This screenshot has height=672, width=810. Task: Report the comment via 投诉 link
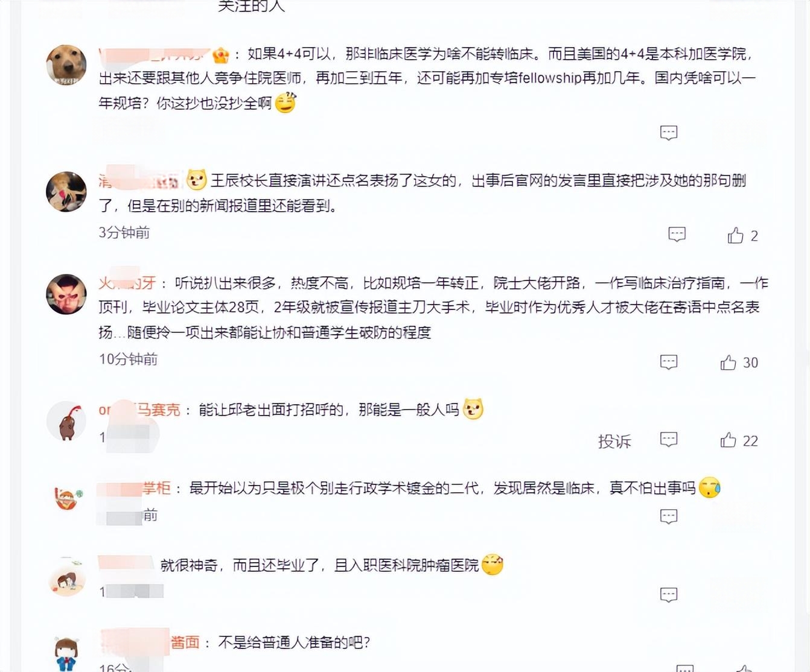(614, 441)
